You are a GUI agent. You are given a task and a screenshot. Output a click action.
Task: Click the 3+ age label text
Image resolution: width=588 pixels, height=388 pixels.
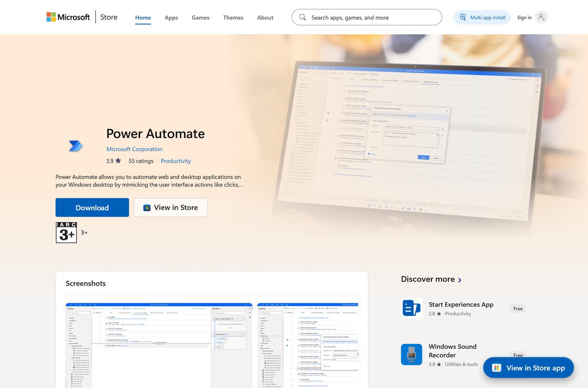[84, 233]
